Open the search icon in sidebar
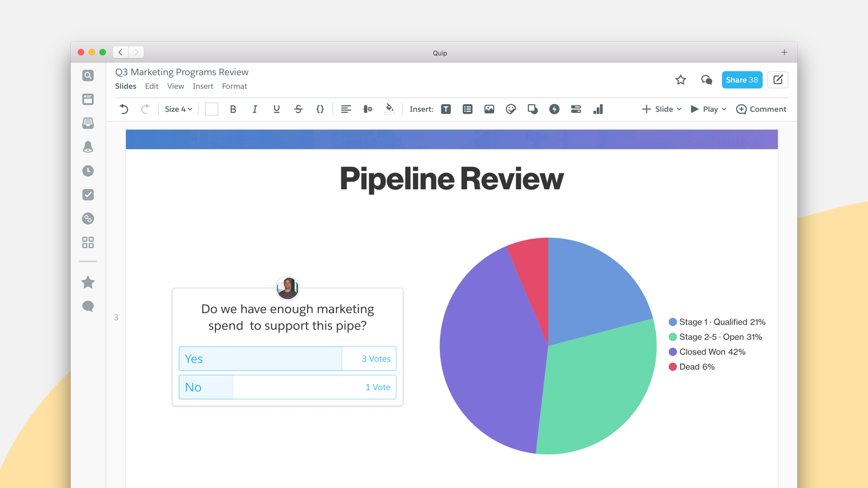Screen dimensions: 868x488 coord(88,76)
